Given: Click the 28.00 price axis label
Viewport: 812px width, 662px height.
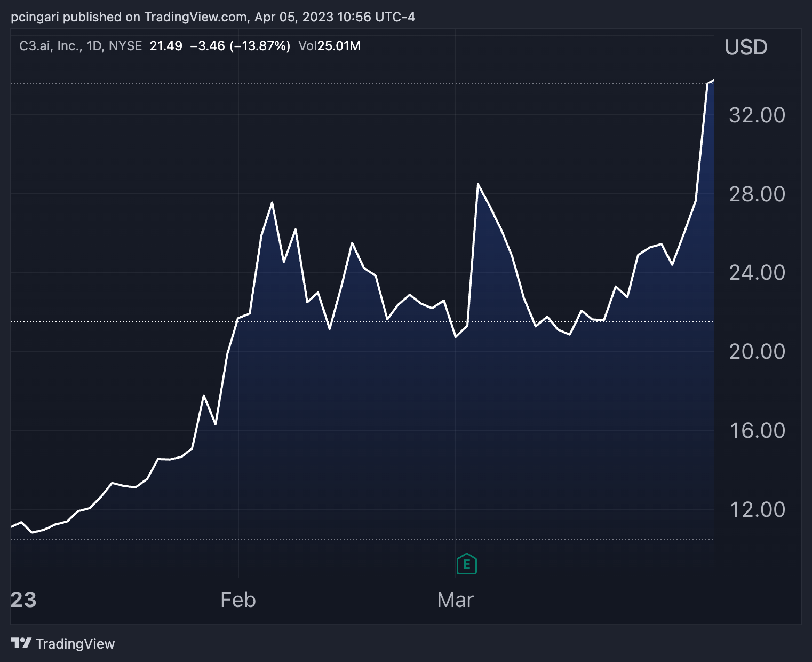Looking at the screenshot, I should [757, 194].
